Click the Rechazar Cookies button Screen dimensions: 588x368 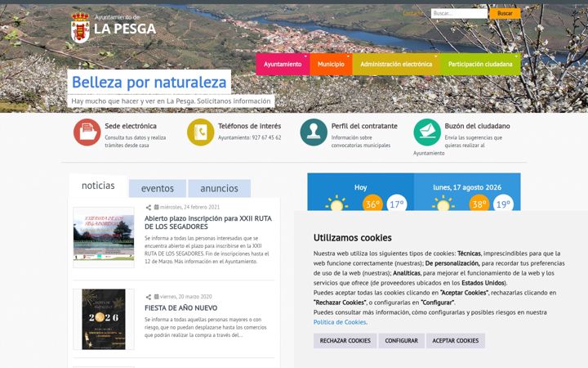coord(345,340)
